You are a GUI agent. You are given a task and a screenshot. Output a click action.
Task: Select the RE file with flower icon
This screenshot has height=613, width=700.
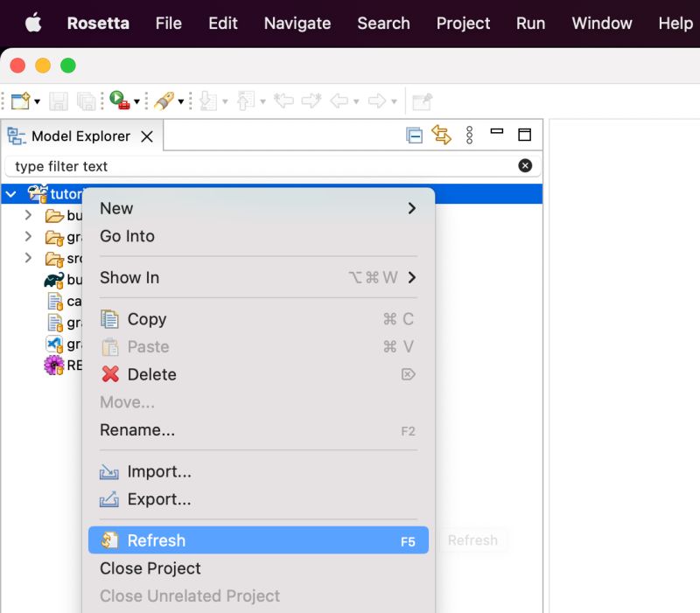[x=63, y=366]
